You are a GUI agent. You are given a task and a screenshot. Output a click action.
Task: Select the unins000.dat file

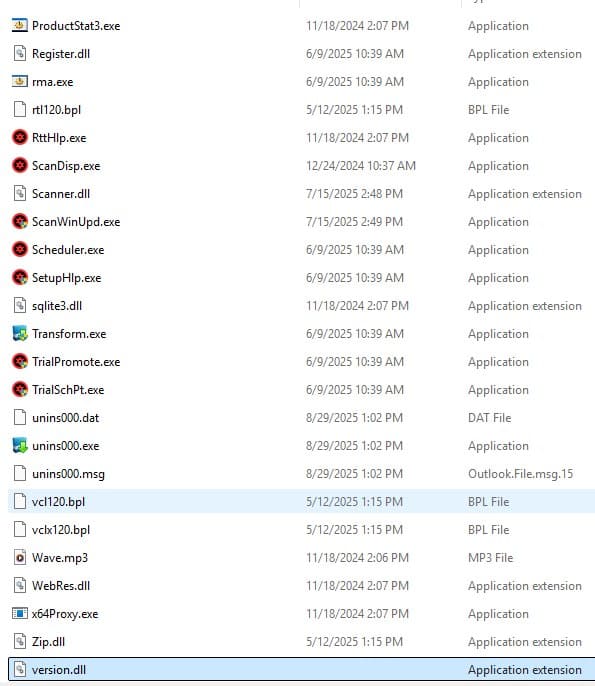coord(301,418)
